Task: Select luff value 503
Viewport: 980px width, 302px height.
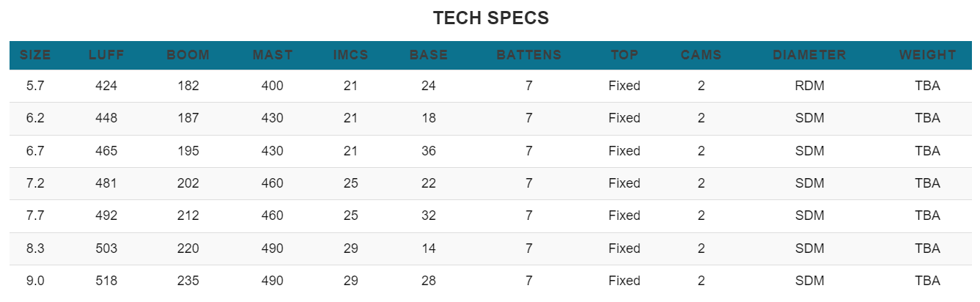Action: 106,248
